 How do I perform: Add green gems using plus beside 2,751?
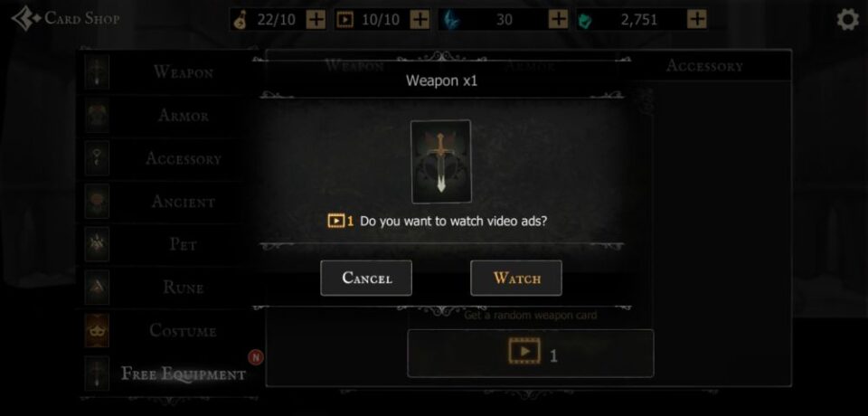(696, 20)
